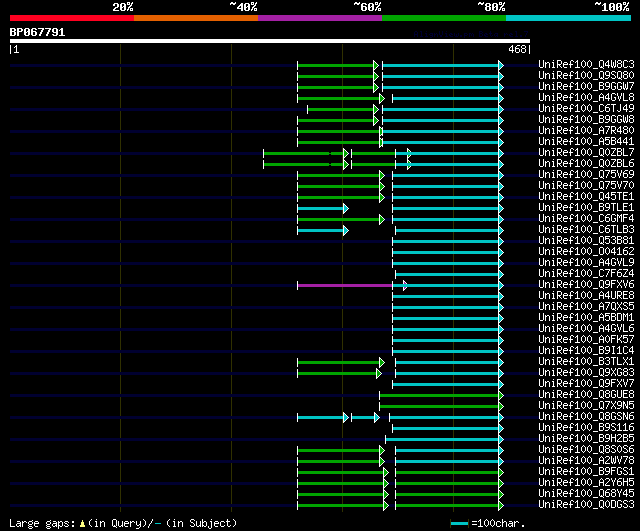Select the UniRef100_B9FGS1 label
640x531 pixels.
586,472
